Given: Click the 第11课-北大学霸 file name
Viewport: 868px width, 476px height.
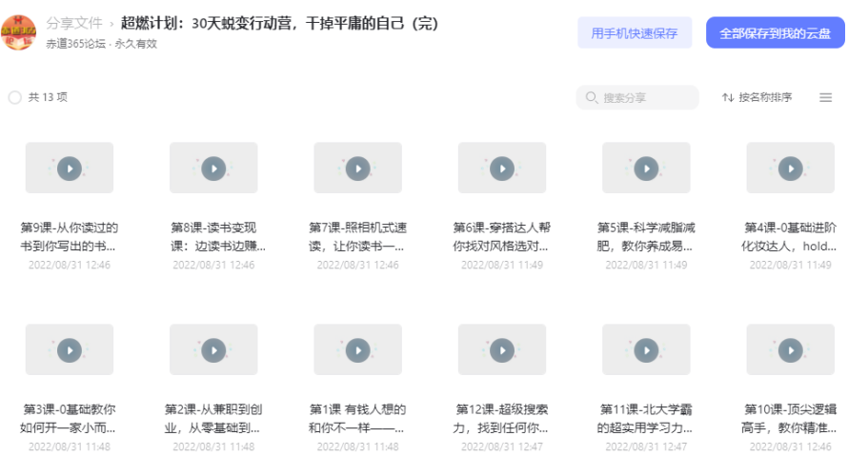Looking at the screenshot, I should [645, 419].
